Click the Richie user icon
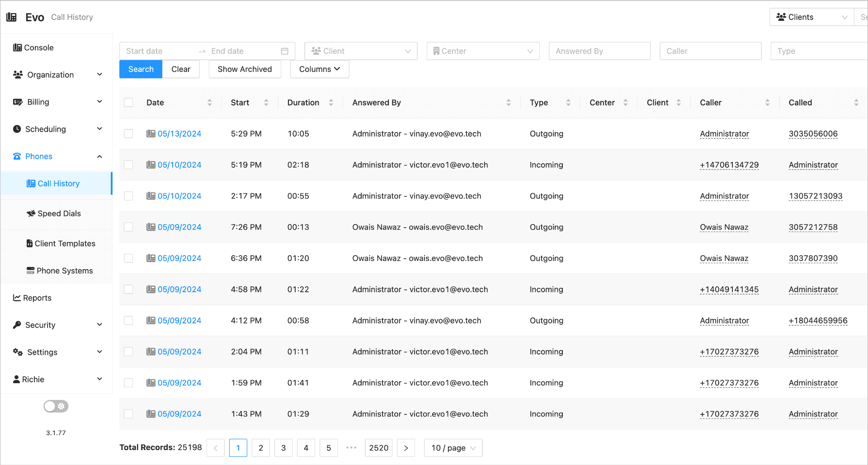Image resolution: width=868 pixels, height=465 pixels. pyautogui.click(x=16, y=379)
